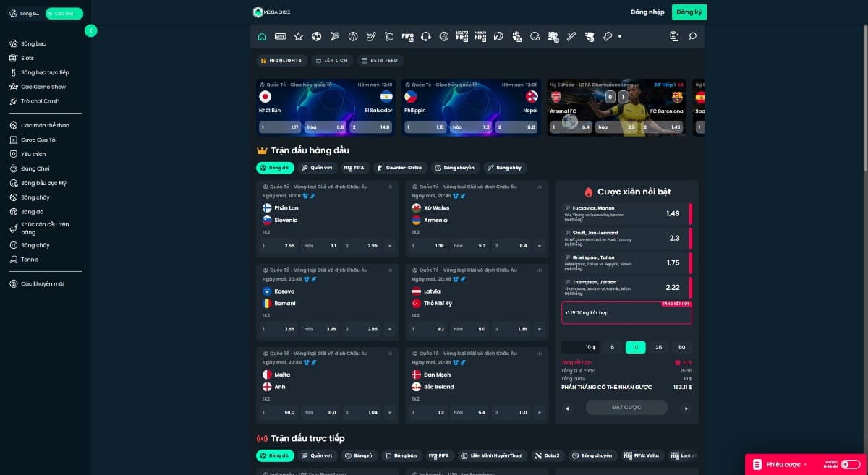Select the cricket bat icon
This screenshot has width=868, height=475.
[571, 36]
